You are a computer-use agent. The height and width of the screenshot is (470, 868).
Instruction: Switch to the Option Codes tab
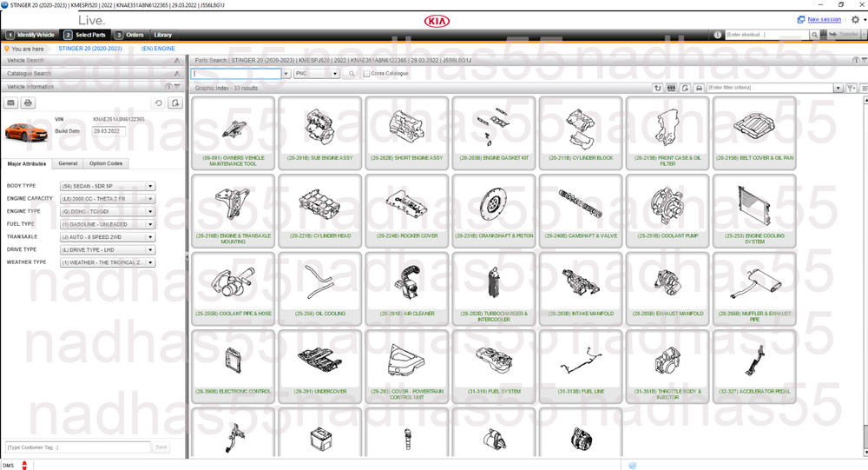pyautogui.click(x=106, y=163)
